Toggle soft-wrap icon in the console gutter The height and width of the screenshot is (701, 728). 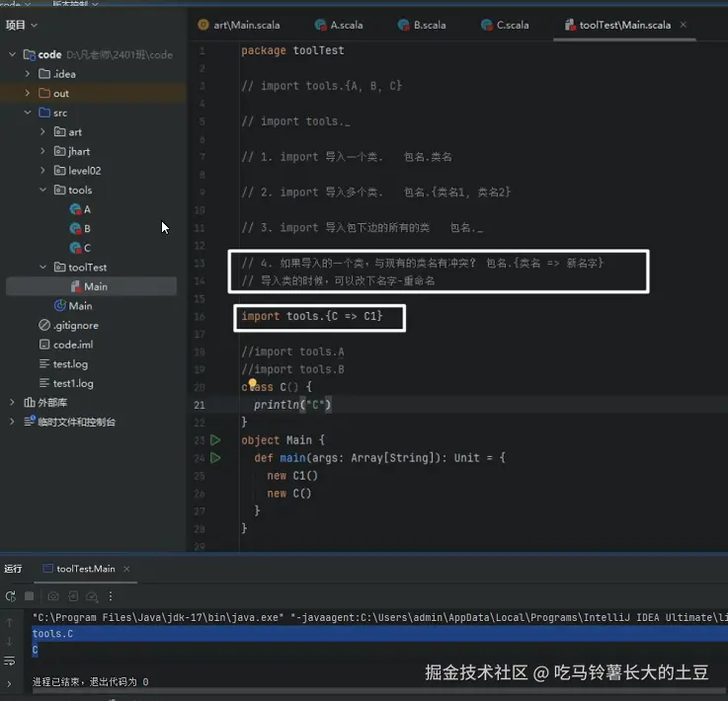pyautogui.click(x=9, y=661)
